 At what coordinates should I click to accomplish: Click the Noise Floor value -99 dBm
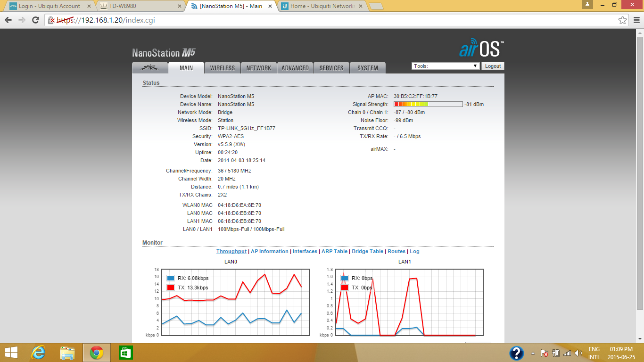click(x=403, y=120)
